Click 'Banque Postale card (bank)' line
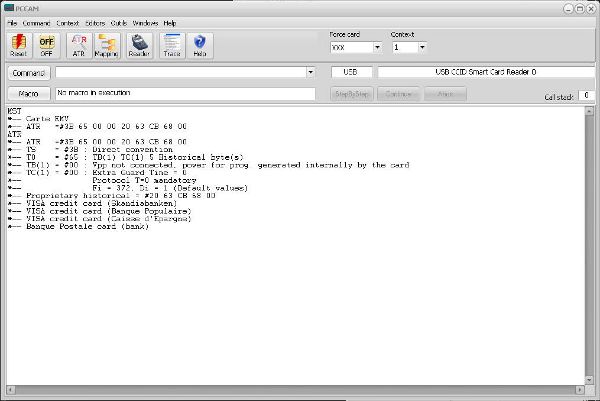Screen dimensions: 600x401 pos(78,226)
